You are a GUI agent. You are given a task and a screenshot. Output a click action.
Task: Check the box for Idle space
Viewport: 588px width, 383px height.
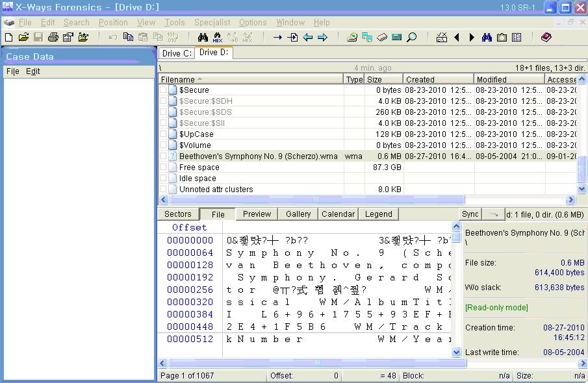click(163, 179)
